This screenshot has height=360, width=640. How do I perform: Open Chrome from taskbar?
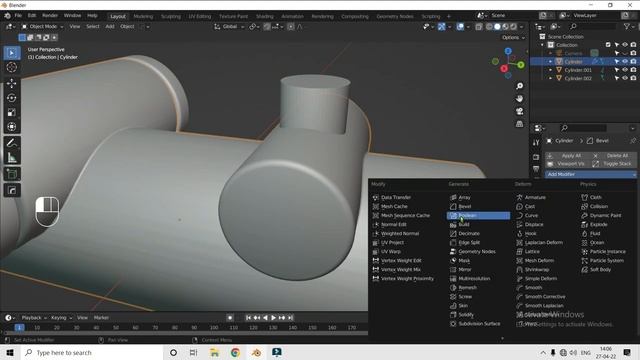click(x=236, y=353)
